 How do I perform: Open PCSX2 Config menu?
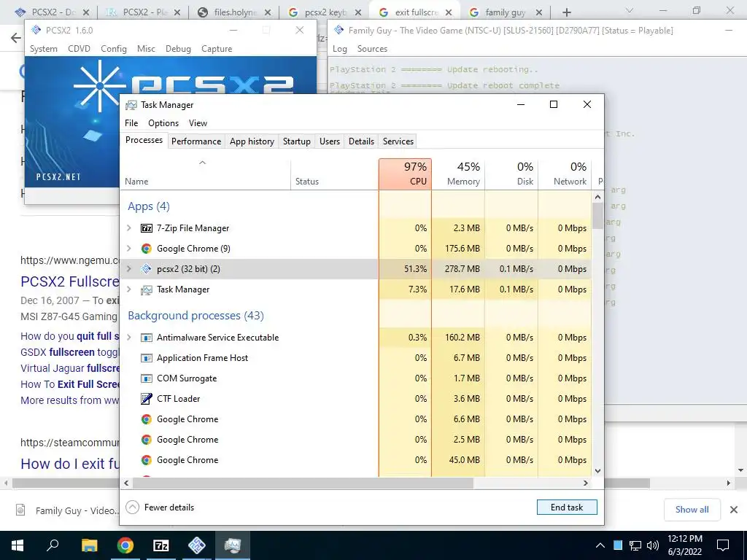click(113, 49)
